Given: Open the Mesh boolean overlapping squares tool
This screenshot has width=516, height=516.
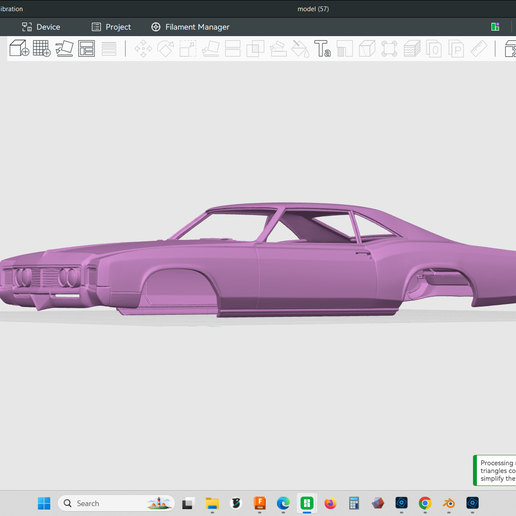Looking at the screenshot, I should 255,49.
